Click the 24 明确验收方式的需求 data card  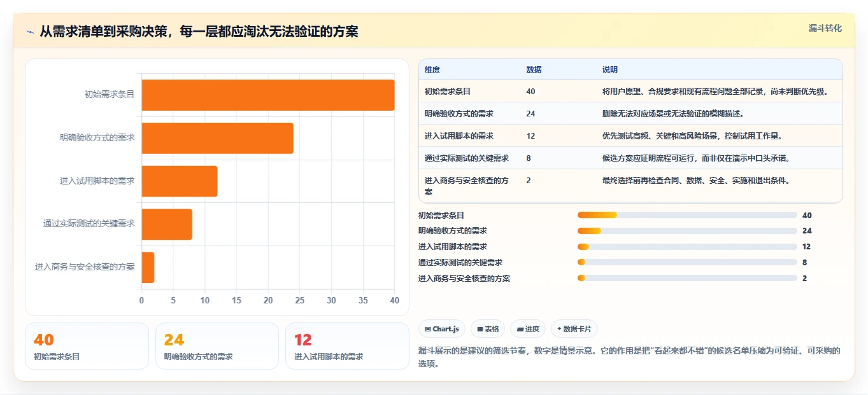[x=217, y=346]
